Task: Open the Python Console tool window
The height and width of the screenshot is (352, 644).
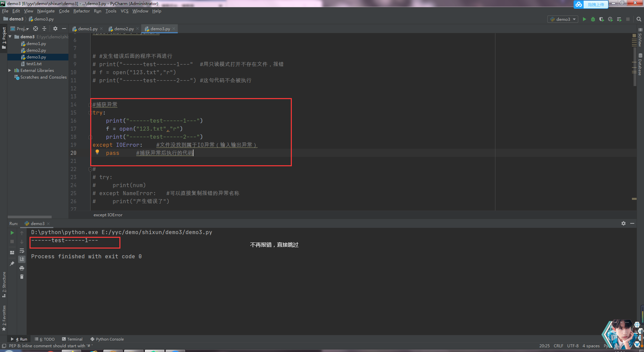Action: [x=107, y=339]
